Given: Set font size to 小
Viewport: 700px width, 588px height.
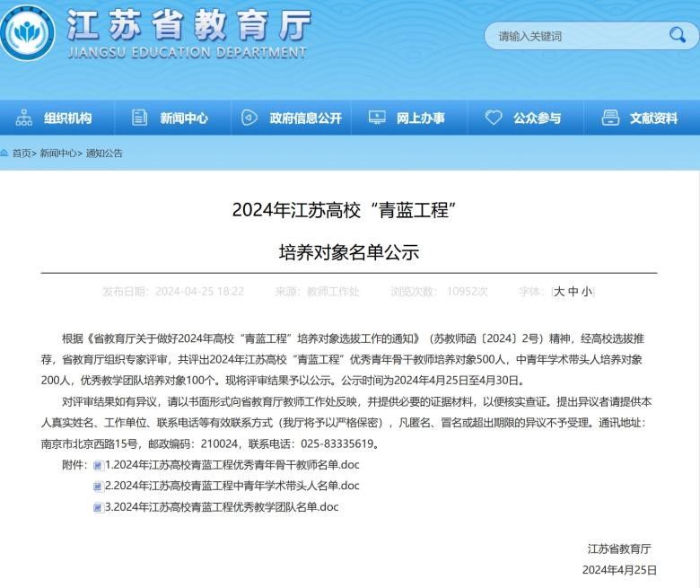Looking at the screenshot, I should tap(586, 292).
